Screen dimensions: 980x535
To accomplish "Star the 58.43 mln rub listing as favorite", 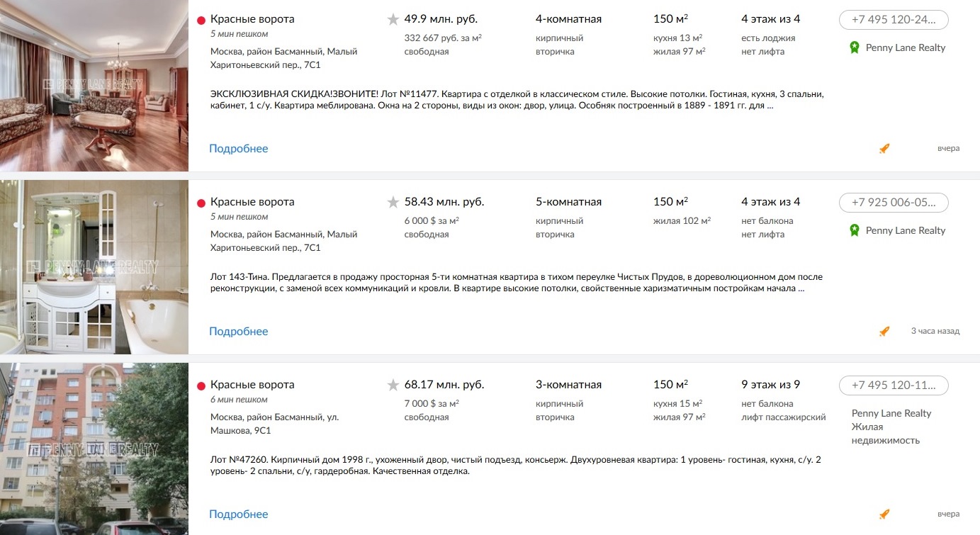I will coord(393,203).
